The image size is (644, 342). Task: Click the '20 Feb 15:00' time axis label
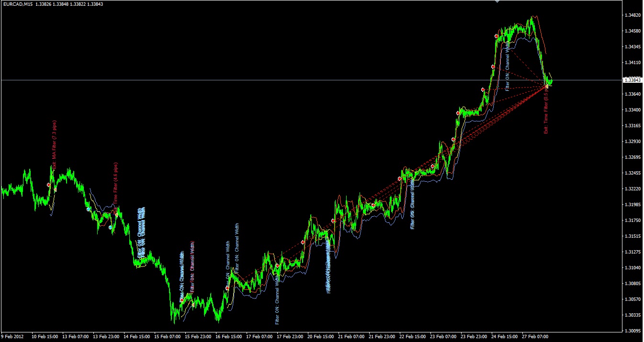(321, 337)
